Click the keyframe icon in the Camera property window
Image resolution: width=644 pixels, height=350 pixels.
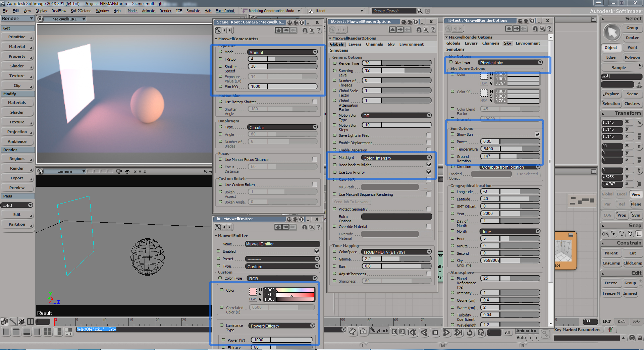(x=218, y=31)
